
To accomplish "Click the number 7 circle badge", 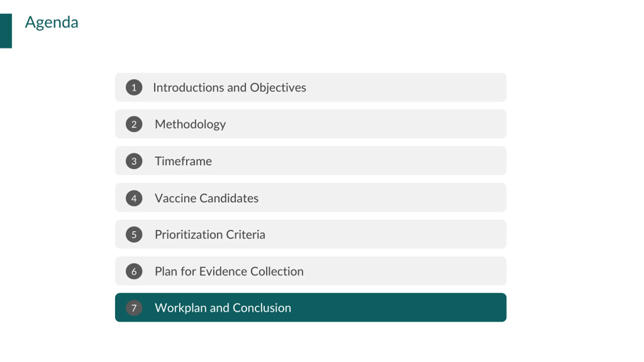I will (134, 308).
